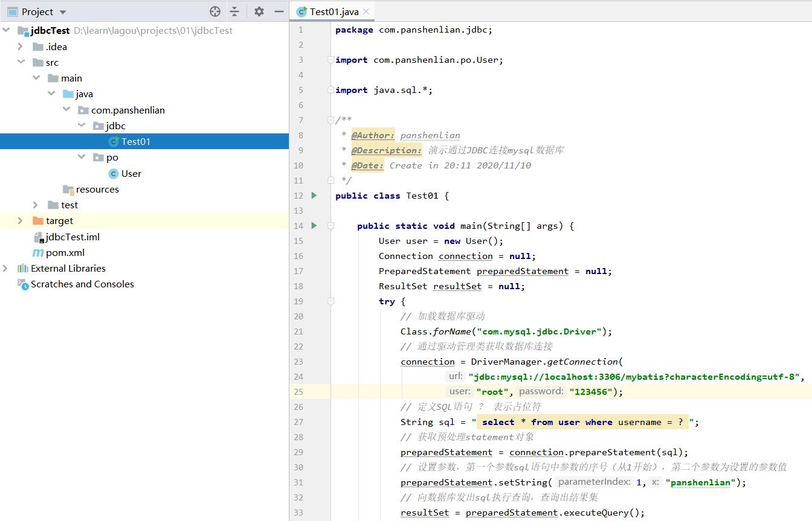Run class Test01 using gutter arrow at line 12

314,195
